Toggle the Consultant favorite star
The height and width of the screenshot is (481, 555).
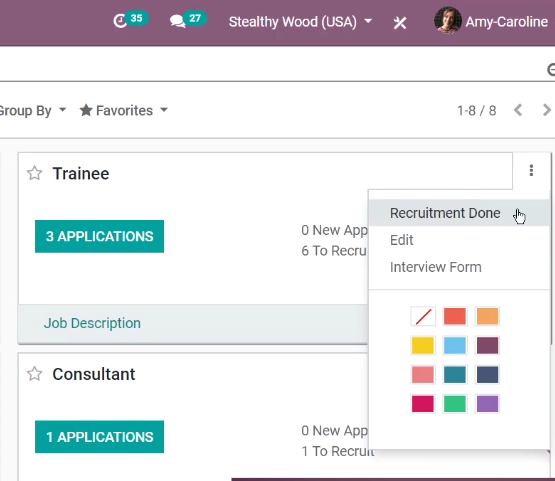35,374
